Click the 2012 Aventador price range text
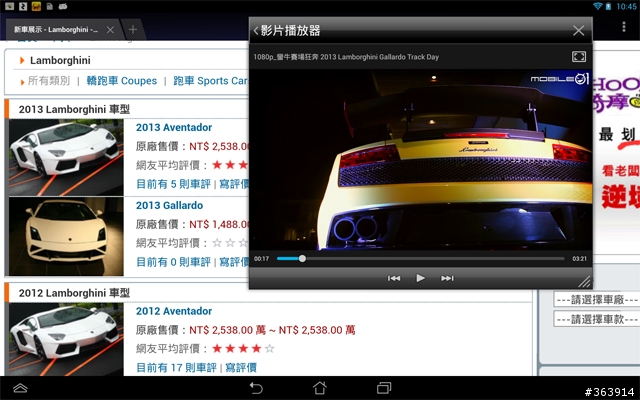640x400 pixels. [272, 330]
